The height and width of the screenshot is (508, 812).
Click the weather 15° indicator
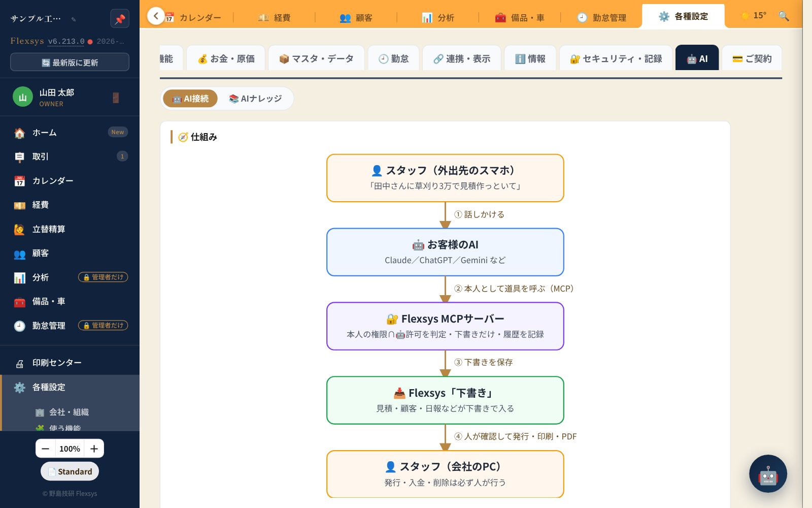pos(754,16)
